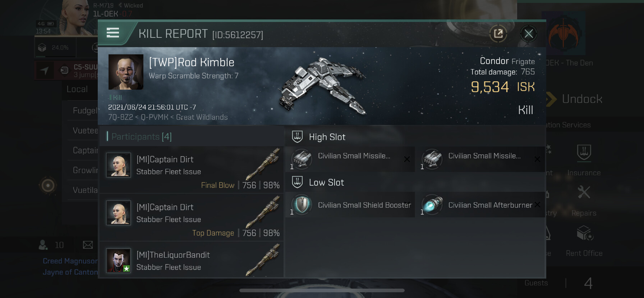Open Captain Dirt's Top Damage entry

click(x=192, y=218)
